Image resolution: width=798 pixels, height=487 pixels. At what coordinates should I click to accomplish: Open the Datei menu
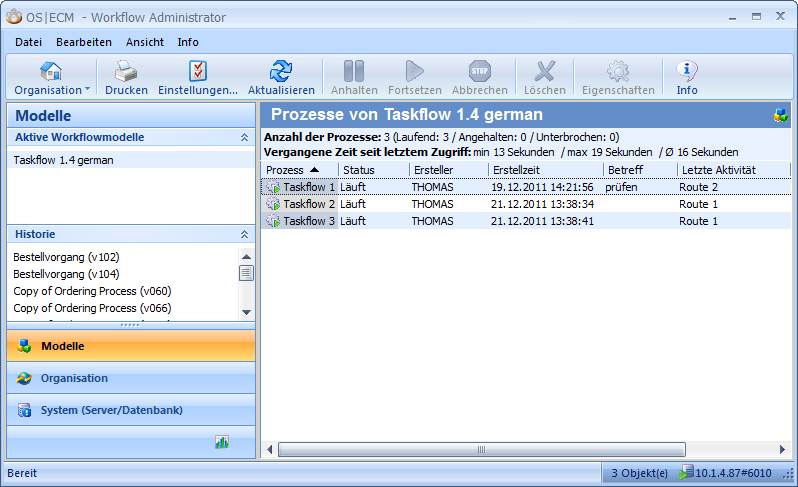[28, 42]
